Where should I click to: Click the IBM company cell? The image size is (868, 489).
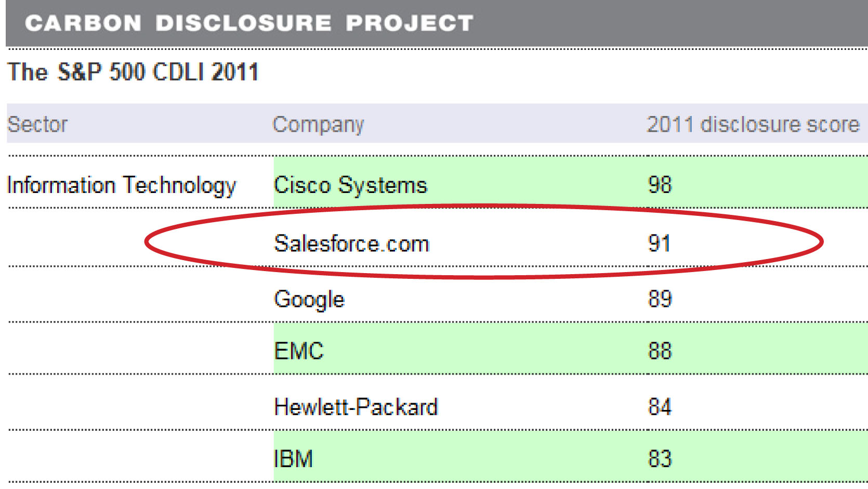[x=294, y=459]
